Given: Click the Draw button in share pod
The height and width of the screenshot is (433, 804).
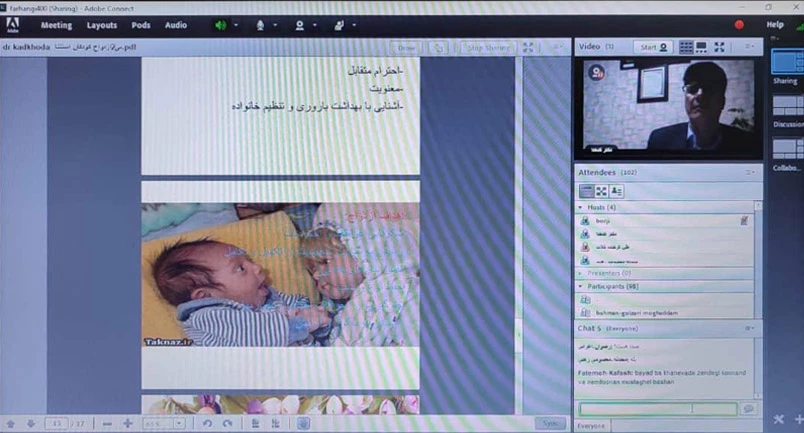Looking at the screenshot, I should coord(406,47).
